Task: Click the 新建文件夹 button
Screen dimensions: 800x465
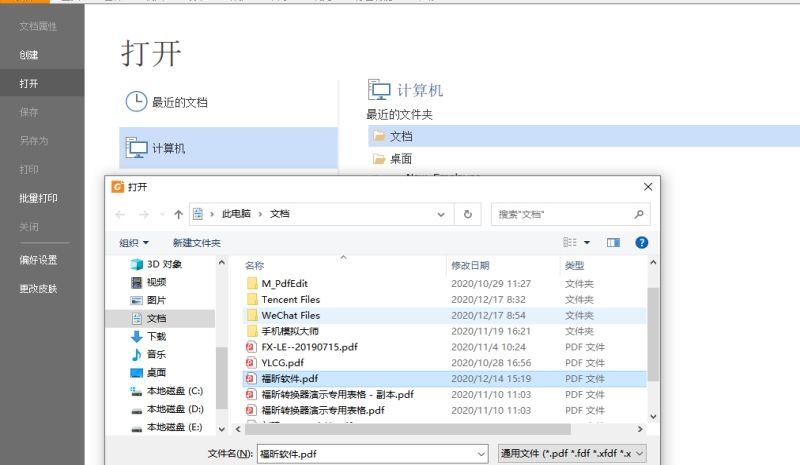Action: (x=196, y=243)
